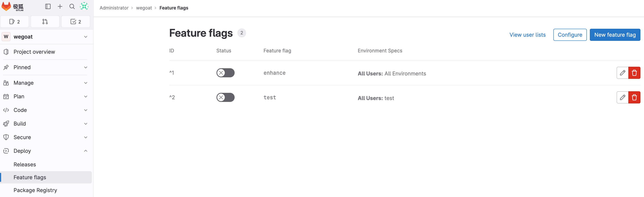This screenshot has width=644, height=197.
Task: Toggle the enhance feature flag status
Action: pos(225,73)
